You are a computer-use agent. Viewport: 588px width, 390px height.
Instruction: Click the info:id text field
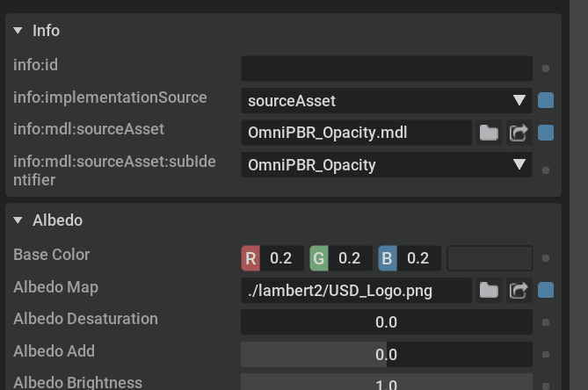(386, 69)
